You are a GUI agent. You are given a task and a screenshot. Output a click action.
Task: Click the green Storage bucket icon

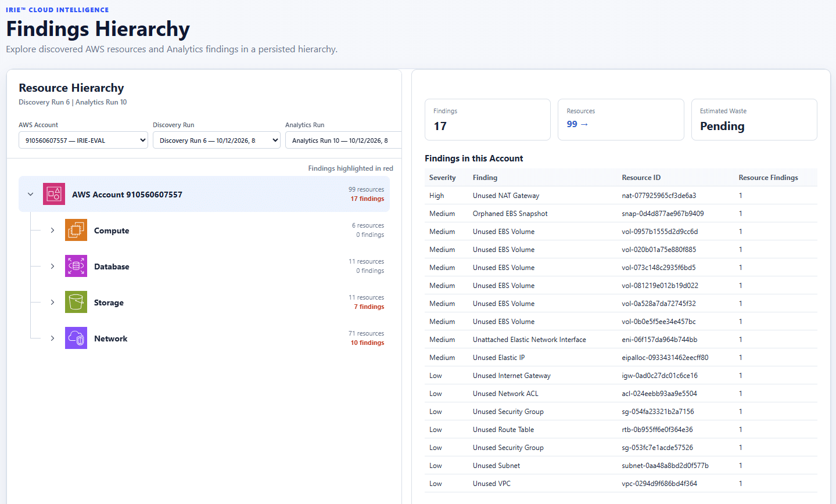point(76,302)
